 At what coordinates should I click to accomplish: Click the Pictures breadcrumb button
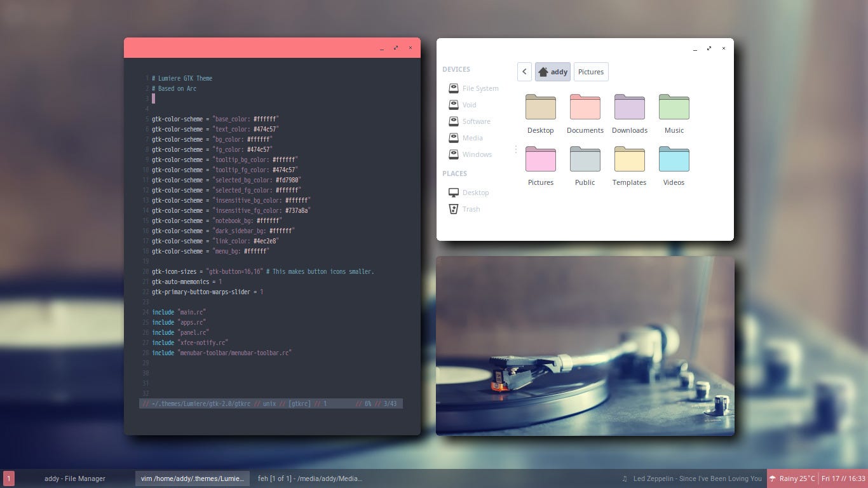pyautogui.click(x=590, y=72)
